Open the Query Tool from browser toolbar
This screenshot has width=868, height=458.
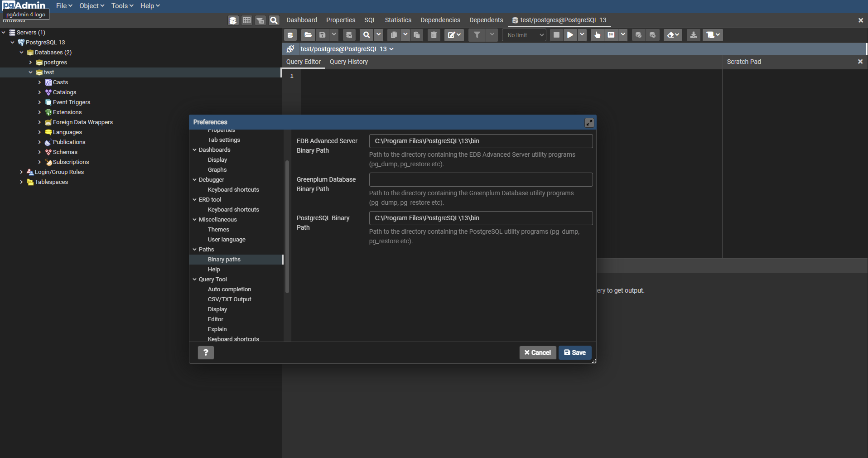pos(233,20)
